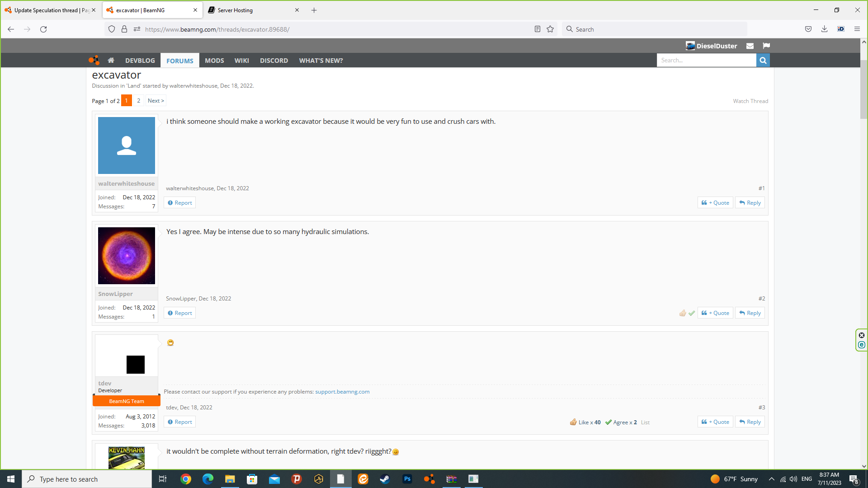Click the Windows Start button
868x488 pixels.
(x=11, y=479)
